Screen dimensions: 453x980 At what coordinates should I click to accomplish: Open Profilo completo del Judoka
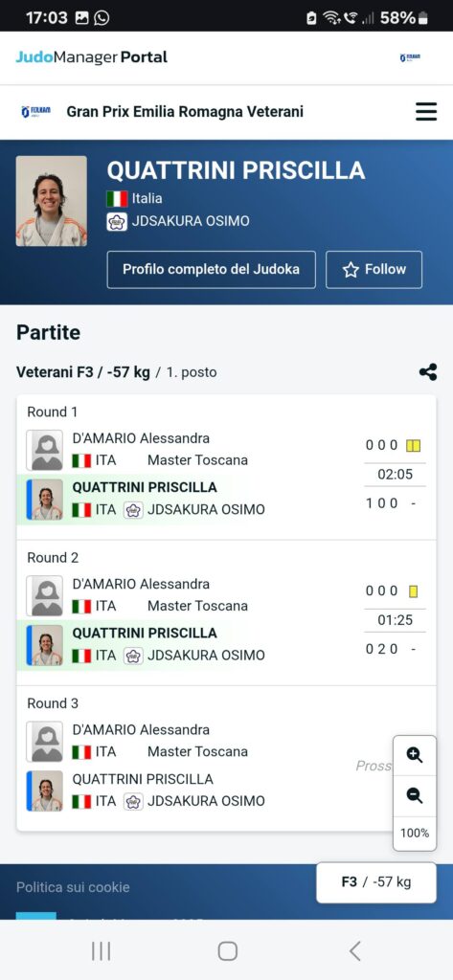(211, 269)
